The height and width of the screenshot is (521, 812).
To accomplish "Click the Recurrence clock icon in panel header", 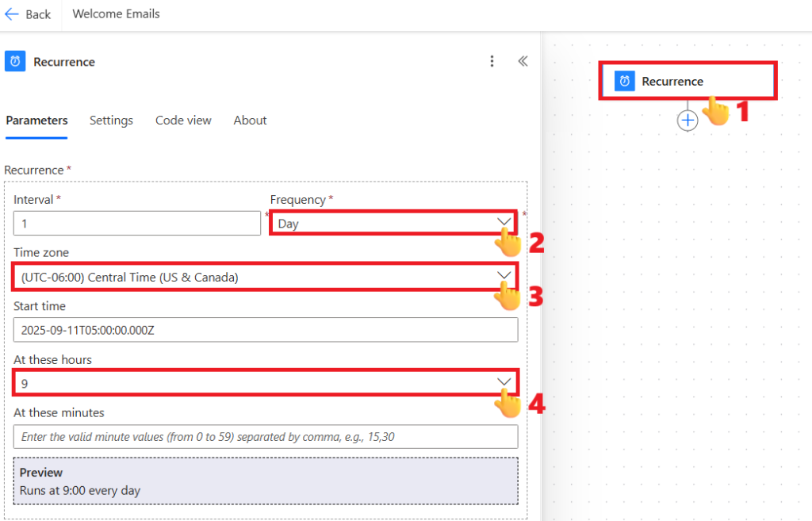I will coord(15,62).
